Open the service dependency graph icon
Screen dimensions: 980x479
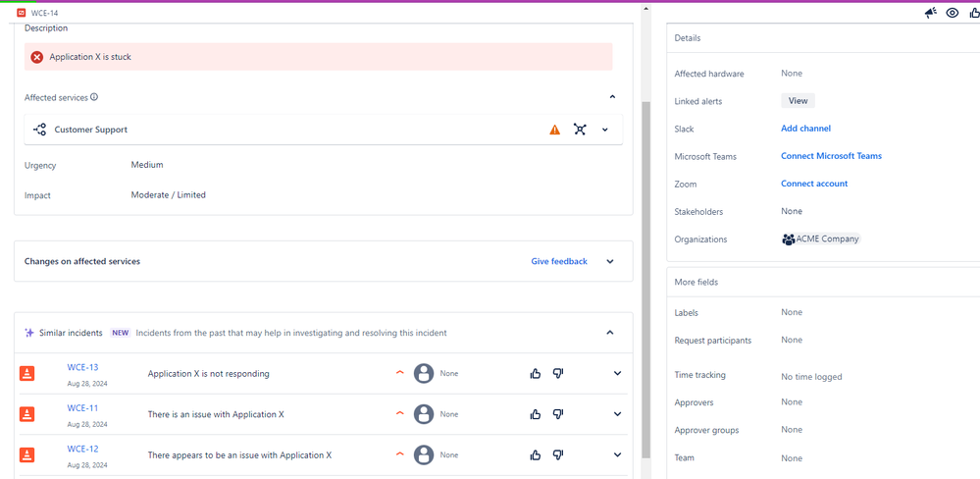coord(580,130)
